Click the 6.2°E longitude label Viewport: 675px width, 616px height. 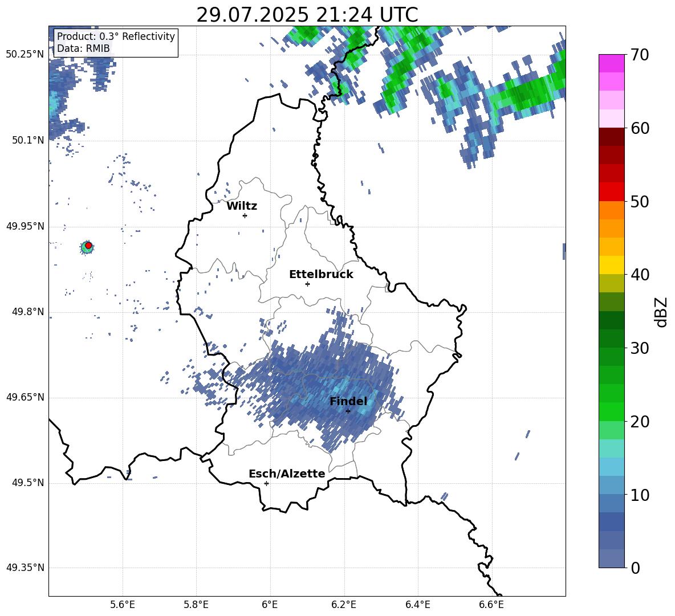coord(344,605)
